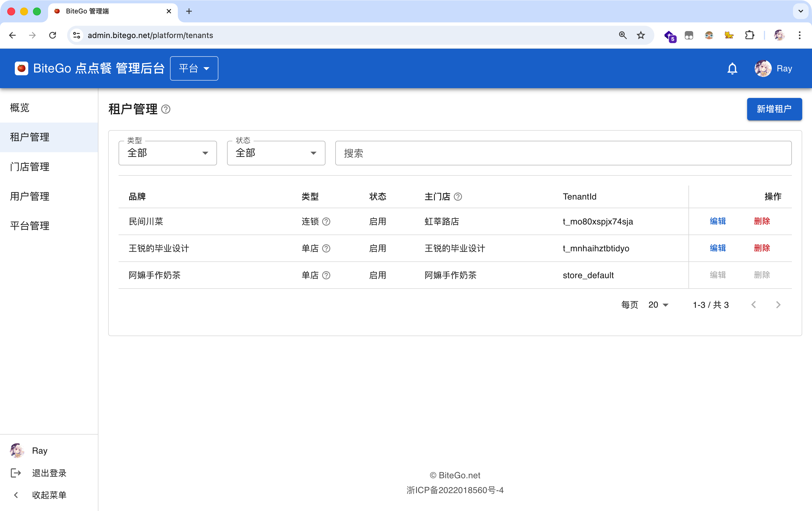Click the 虹莘路店 main store cell
812x511 pixels.
click(442, 221)
